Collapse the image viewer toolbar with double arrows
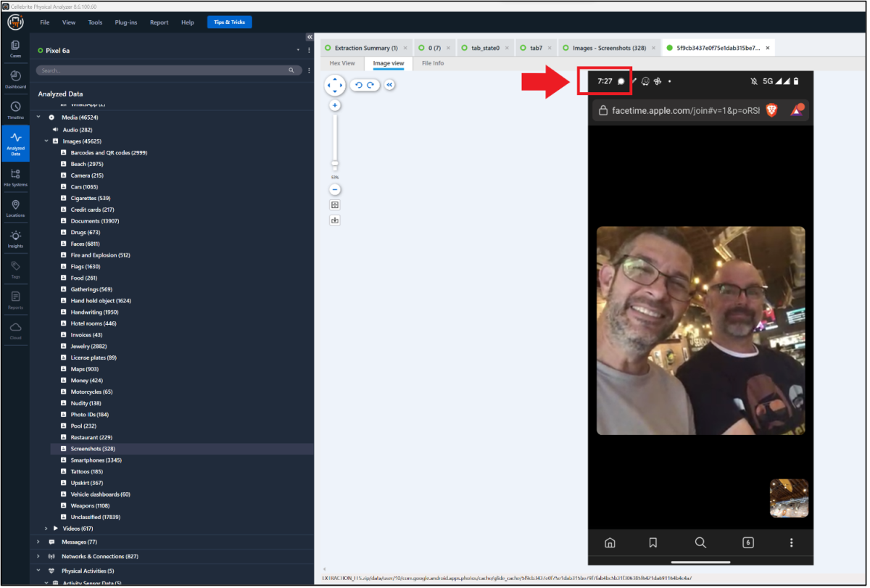The width and height of the screenshot is (870, 588). [389, 85]
